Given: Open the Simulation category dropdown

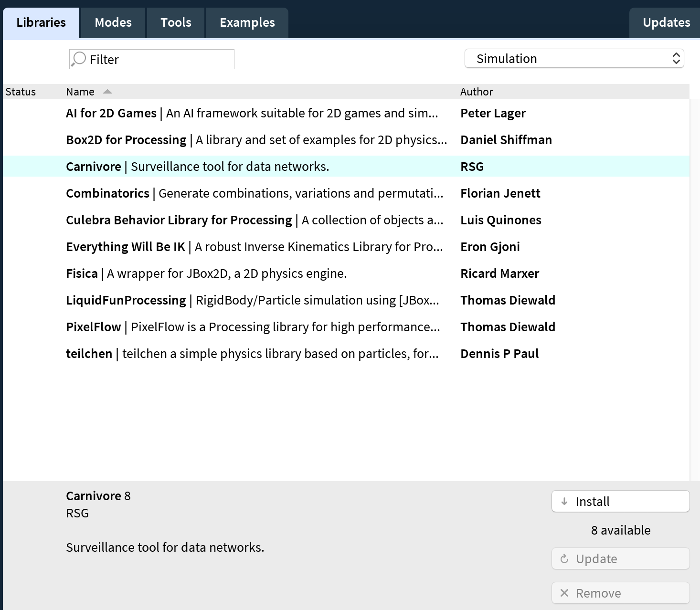Looking at the screenshot, I should point(573,59).
